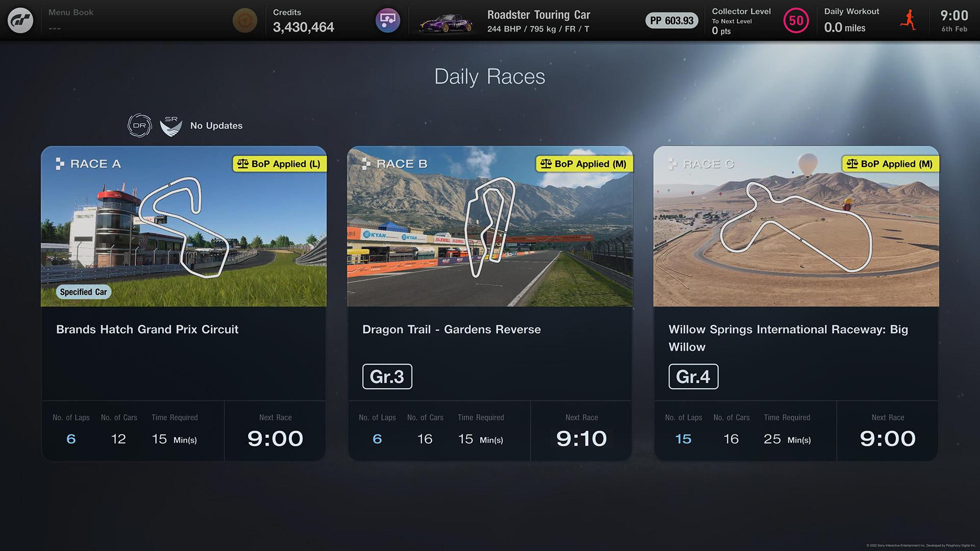Image resolution: width=980 pixels, height=551 pixels.
Task: Select the Daily Races header tab
Action: [490, 76]
